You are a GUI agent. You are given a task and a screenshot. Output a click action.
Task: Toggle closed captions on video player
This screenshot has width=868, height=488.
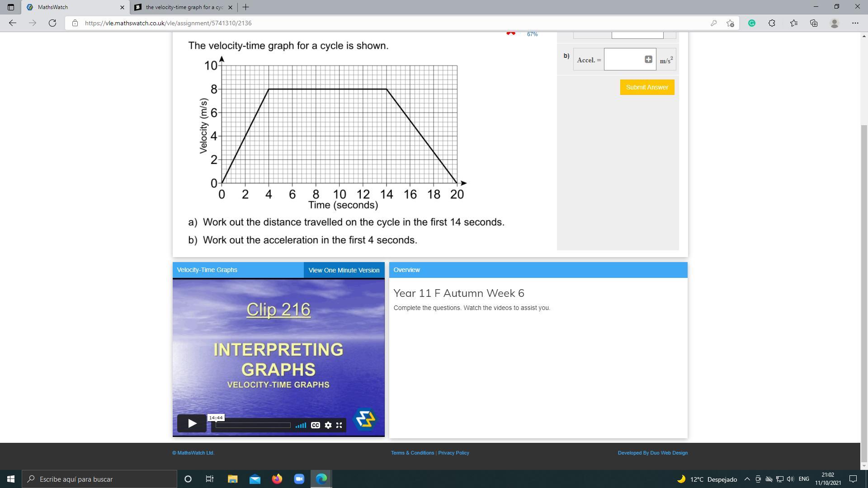(316, 425)
